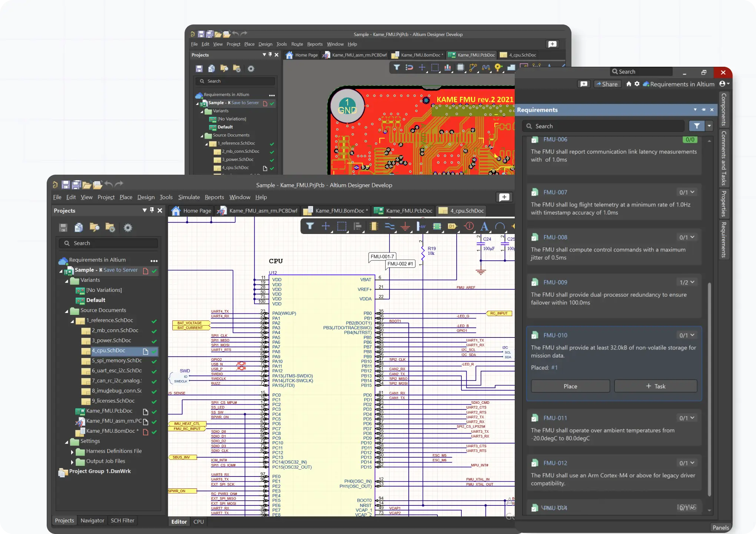Switch to the Navigator tab
The height and width of the screenshot is (534, 756).
coord(92,520)
